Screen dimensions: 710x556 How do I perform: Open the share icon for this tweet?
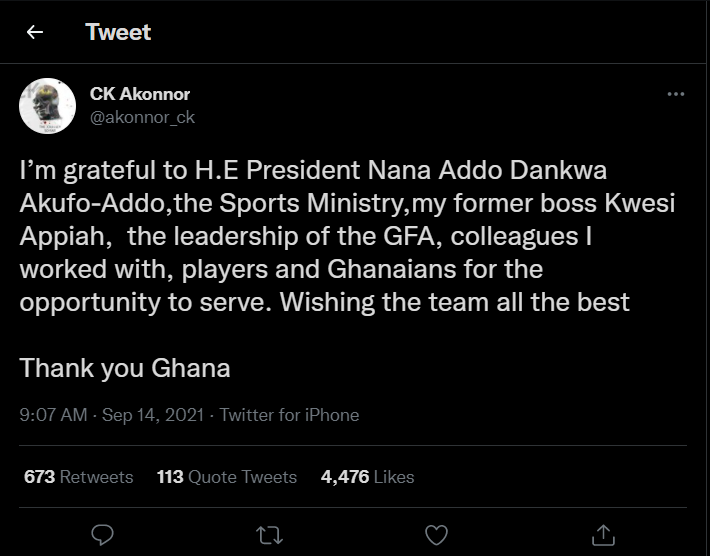click(603, 535)
